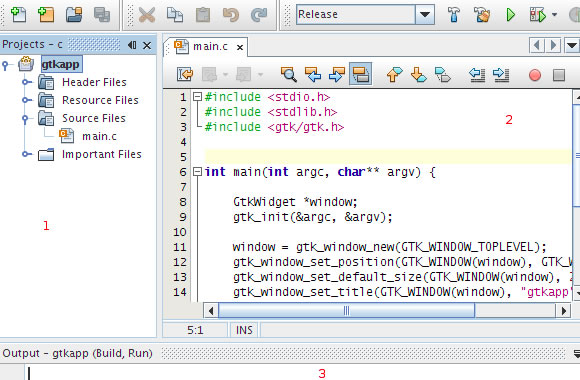The image size is (580, 380).
Task: Click the Output - gtkapp (Build, Run) title
Action: click(x=77, y=353)
